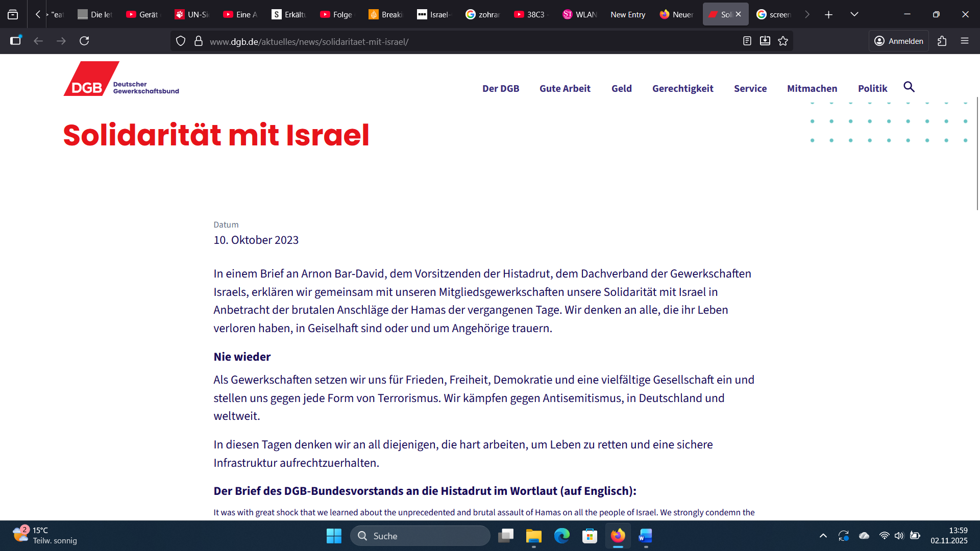Open Microsoft Word from the taskbar

645,536
